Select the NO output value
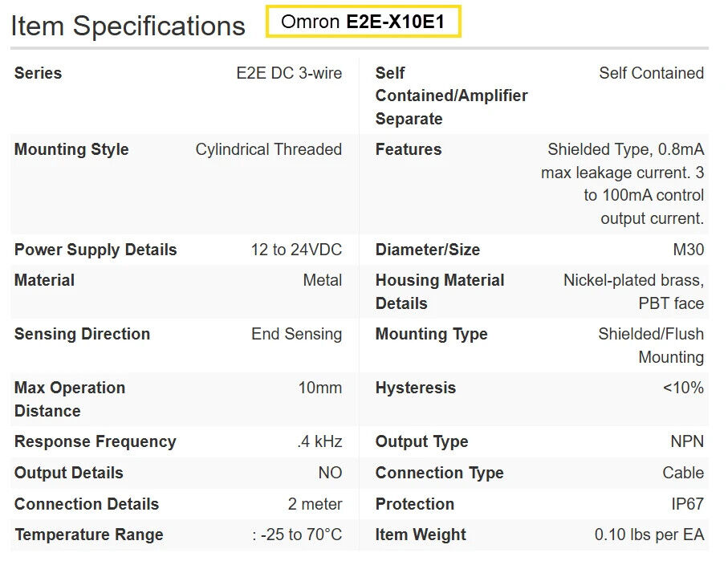The height and width of the screenshot is (561, 728). pyautogui.click(x=330, y=473)
